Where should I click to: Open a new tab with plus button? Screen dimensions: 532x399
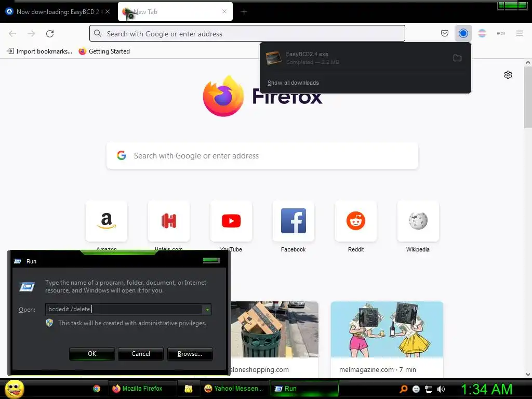pos(244,12)
